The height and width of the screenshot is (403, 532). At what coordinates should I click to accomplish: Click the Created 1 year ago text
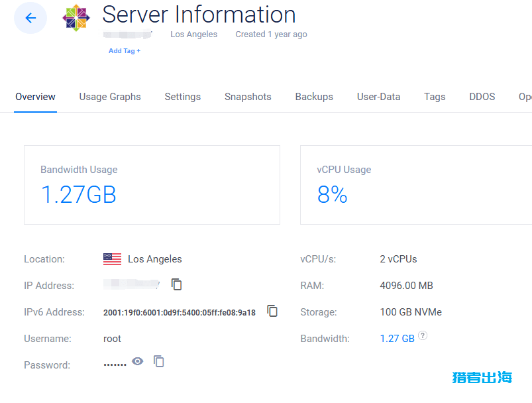271,34
